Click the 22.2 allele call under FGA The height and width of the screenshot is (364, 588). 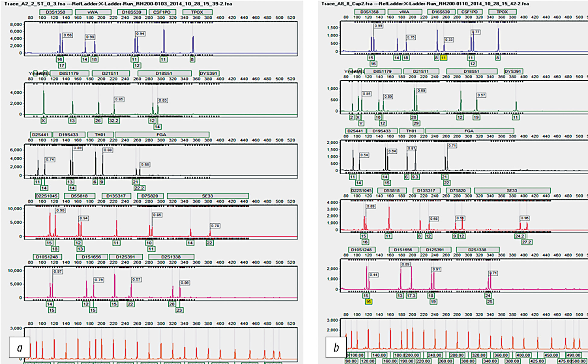139,188
